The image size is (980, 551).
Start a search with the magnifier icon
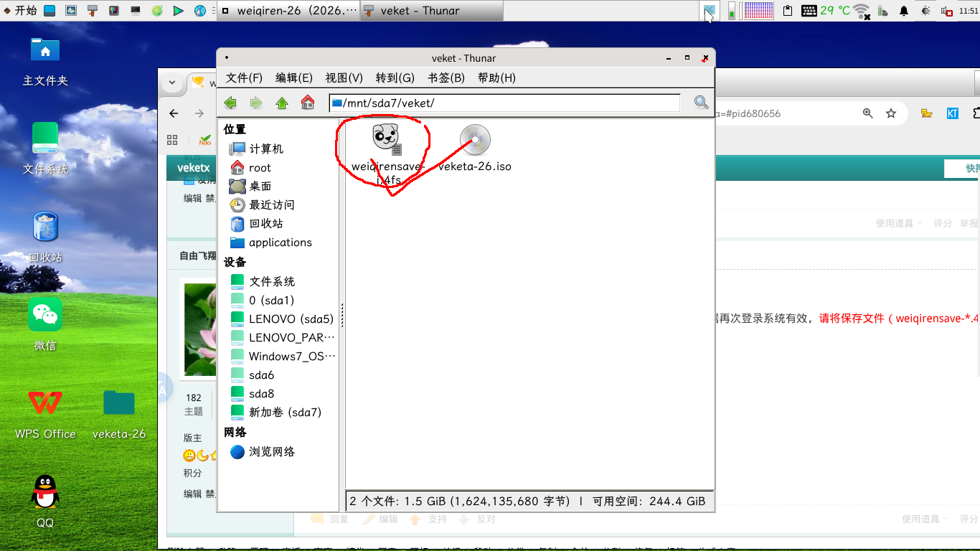click(700, 103)
